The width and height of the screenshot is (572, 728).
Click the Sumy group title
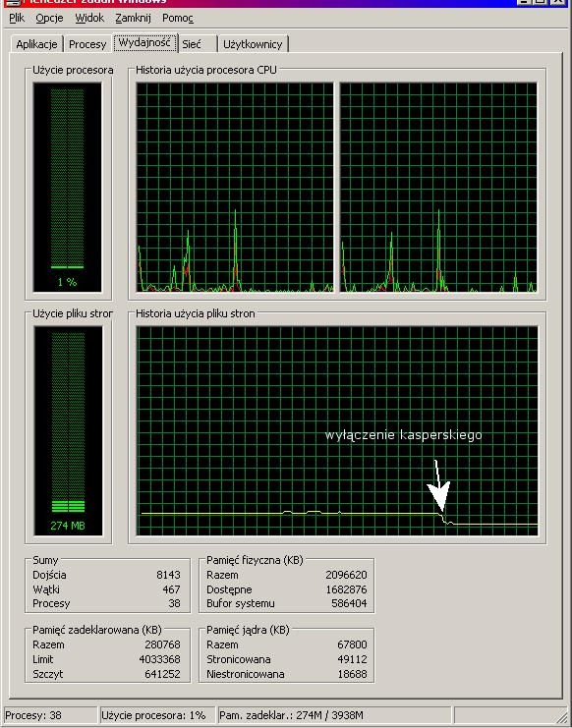click(45, 560)
